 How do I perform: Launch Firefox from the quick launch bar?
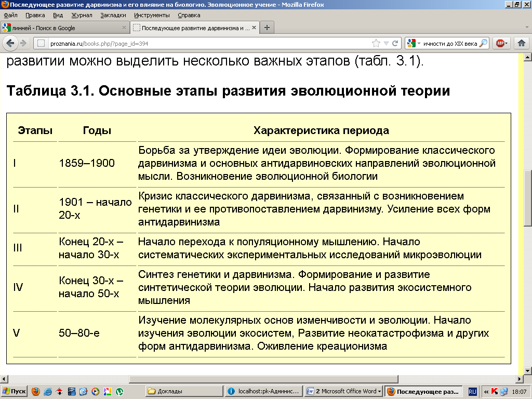coord(36,392)
